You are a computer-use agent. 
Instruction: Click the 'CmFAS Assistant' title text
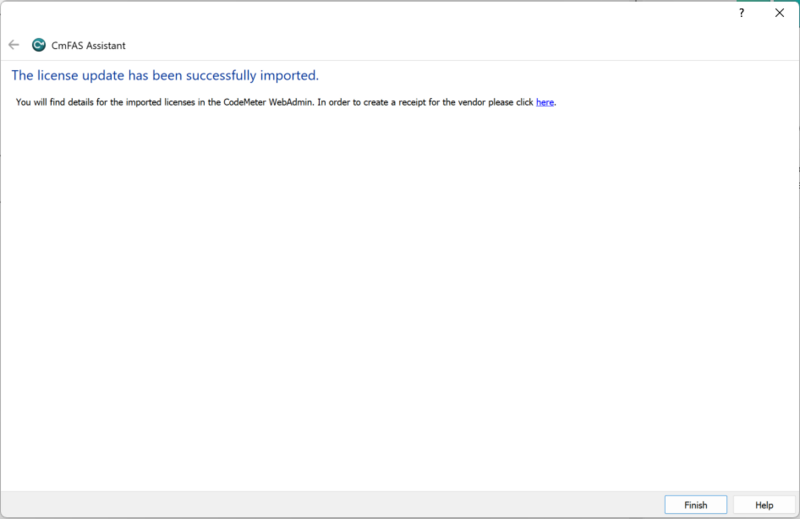(88, 45)
